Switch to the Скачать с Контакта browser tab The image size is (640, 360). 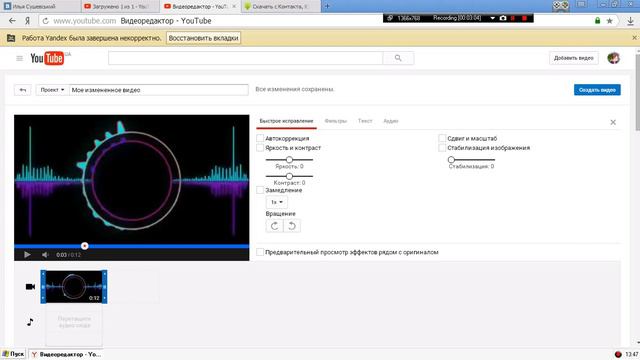tap(281, 6)
